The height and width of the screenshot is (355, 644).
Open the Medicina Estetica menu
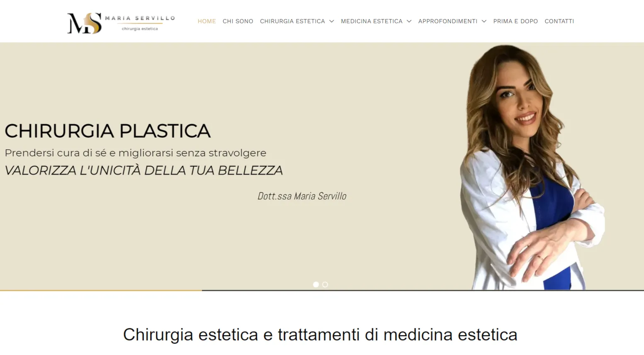point(372,21)
